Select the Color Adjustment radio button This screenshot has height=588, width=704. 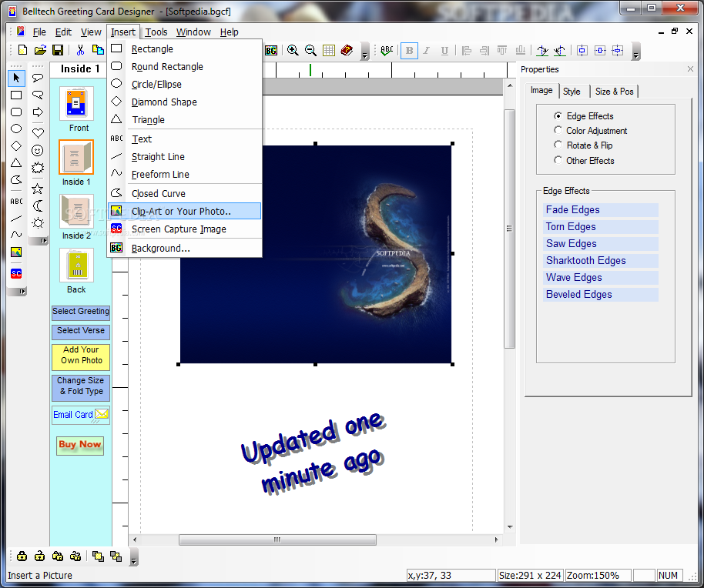[x=558, y=130]
